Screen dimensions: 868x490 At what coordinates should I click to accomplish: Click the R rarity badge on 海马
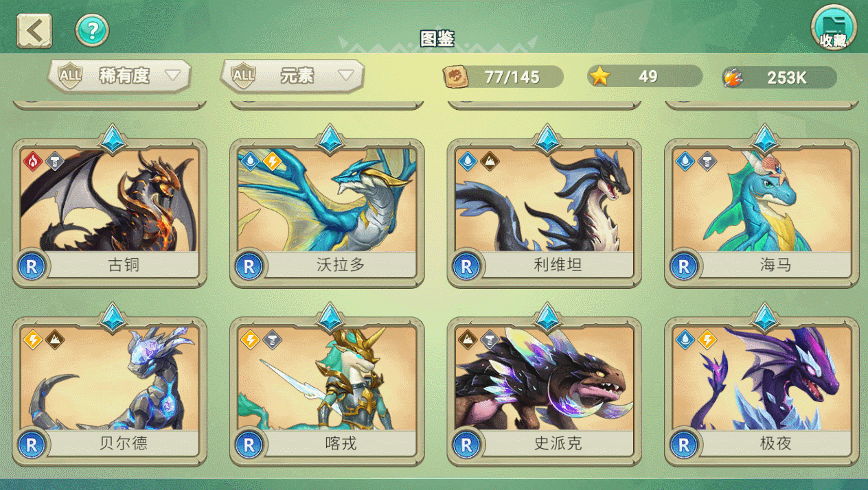pos(684,266)
